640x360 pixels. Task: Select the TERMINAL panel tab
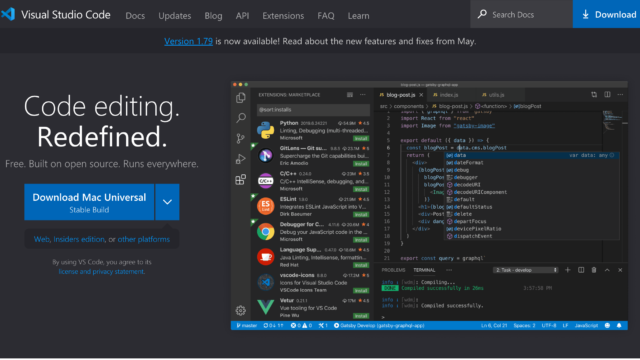424,270
